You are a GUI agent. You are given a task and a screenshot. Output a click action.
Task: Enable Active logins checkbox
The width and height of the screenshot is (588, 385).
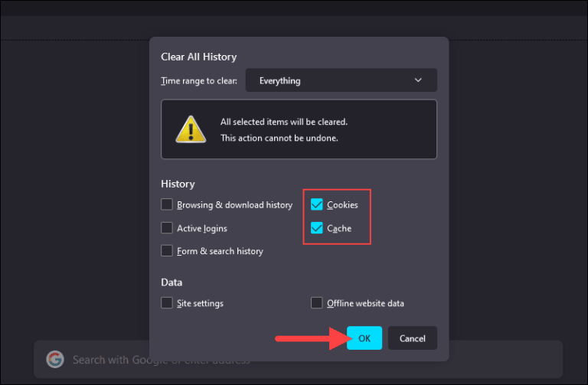point(167,228)
